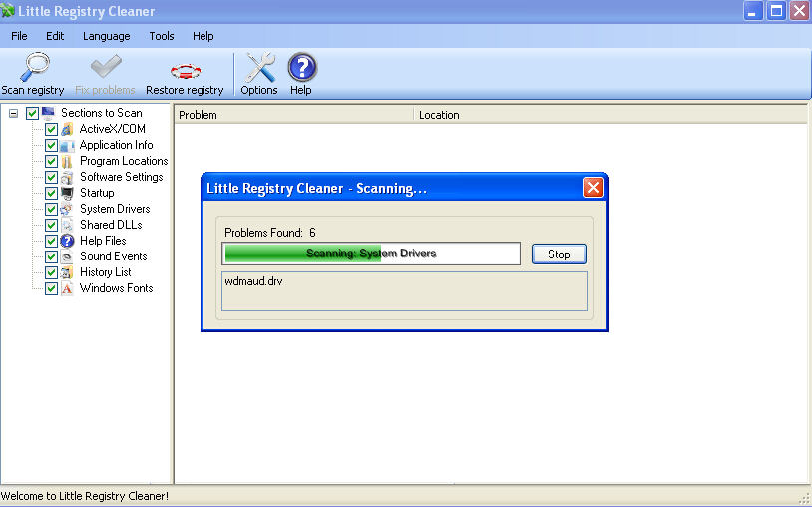Uncheck the ActiveX/COM checkbox

(51, 129)
